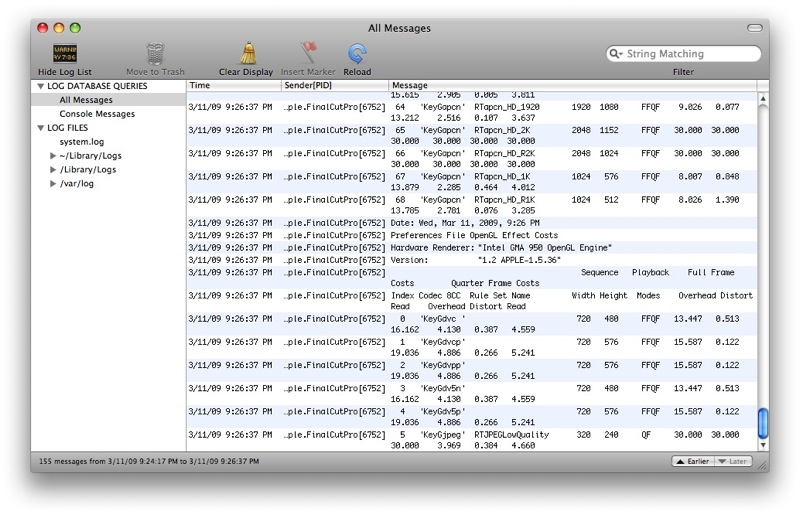Click the blue vertical scrollbar thumb
The image size is (800, 515).
tap(763, 423)
